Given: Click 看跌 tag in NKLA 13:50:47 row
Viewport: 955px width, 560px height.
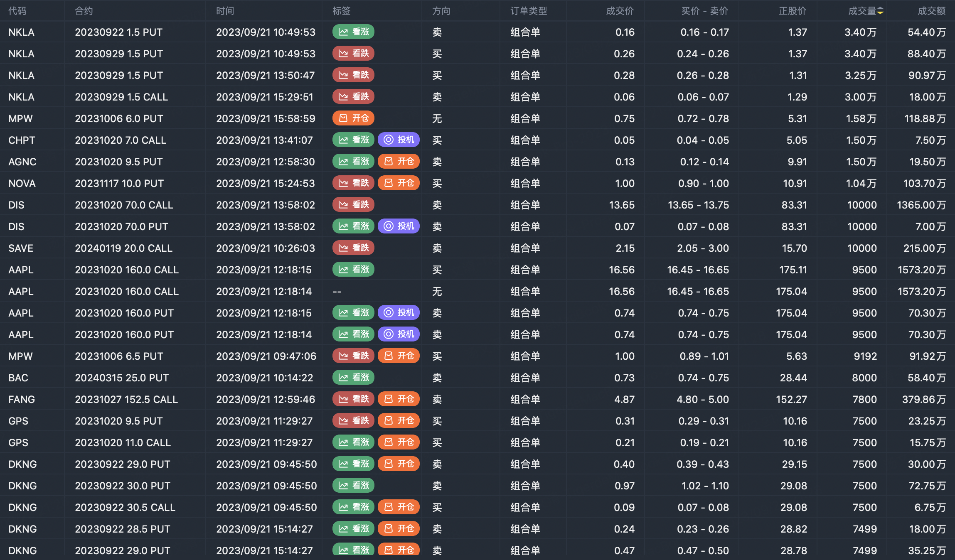Looking at the screenshot, I should (353, 75).
